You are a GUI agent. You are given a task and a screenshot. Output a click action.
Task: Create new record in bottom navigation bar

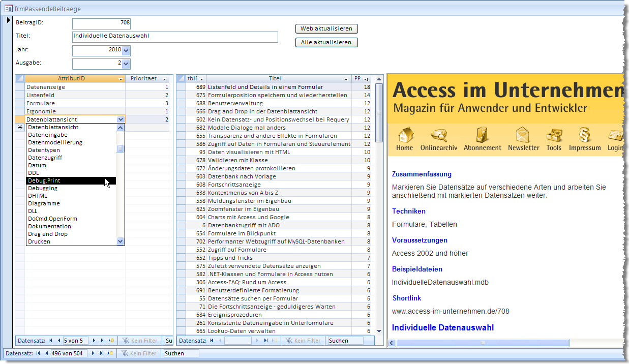111,353
